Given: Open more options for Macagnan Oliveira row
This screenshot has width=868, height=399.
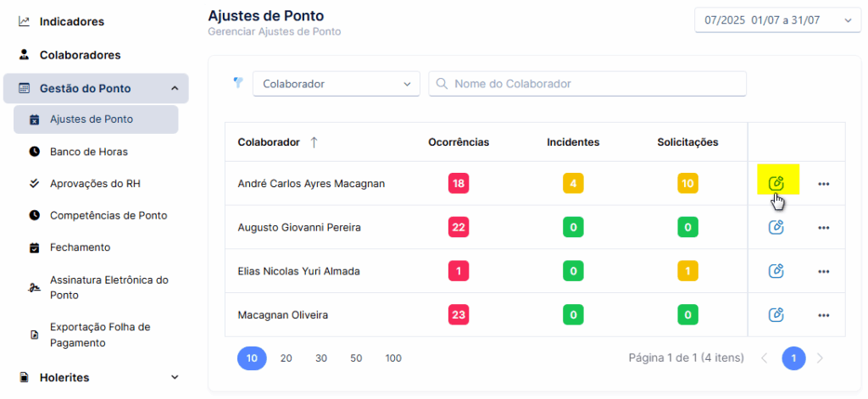Looking at the screenshot, I should [823, 315].
